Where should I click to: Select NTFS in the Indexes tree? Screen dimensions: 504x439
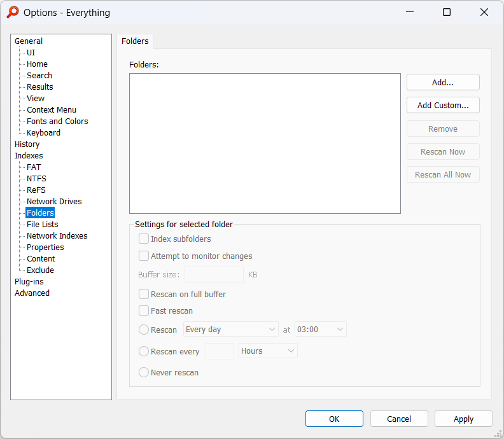click(x=36, y=179)
